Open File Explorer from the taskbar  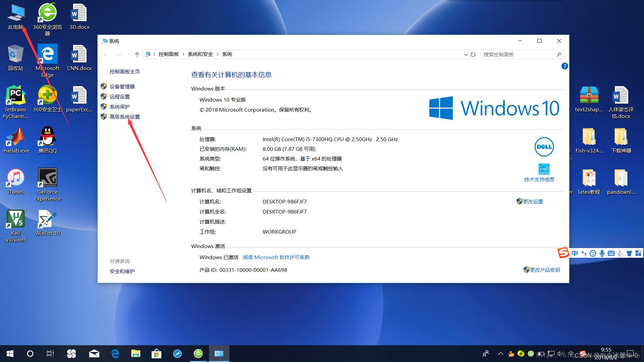(136, 354)
